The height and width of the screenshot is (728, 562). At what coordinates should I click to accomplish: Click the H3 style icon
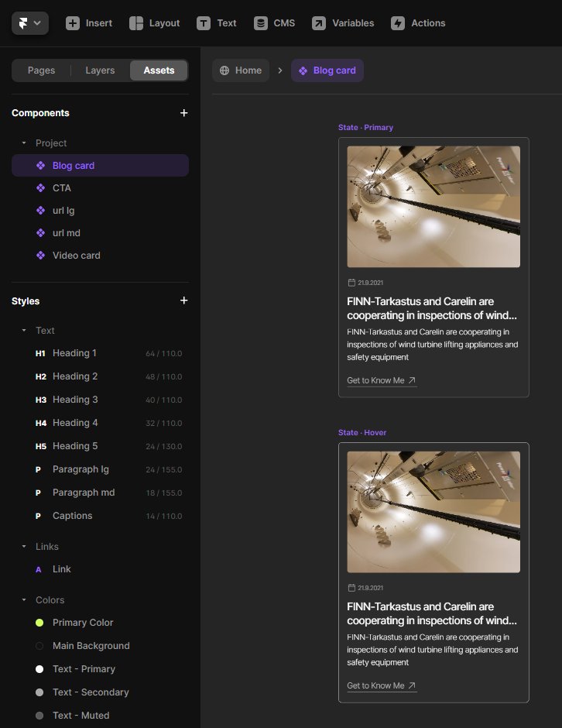41,400
